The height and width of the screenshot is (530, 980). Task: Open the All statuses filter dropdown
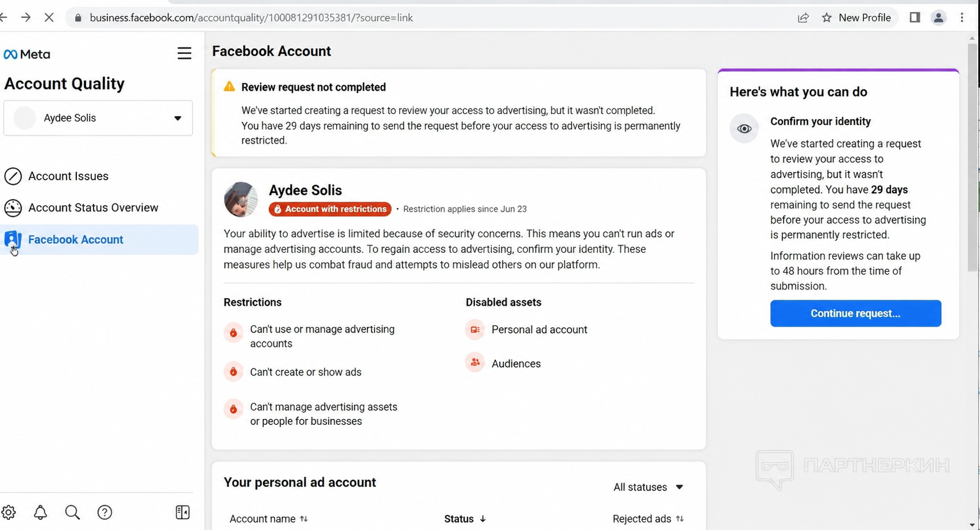click(649, 487)
